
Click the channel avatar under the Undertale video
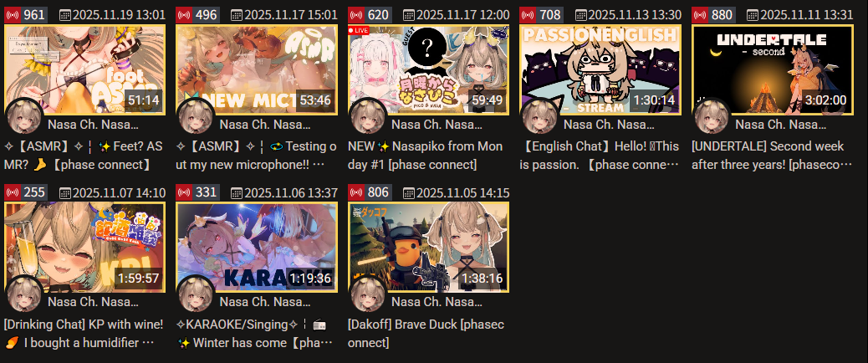click(x=712, y=116)
